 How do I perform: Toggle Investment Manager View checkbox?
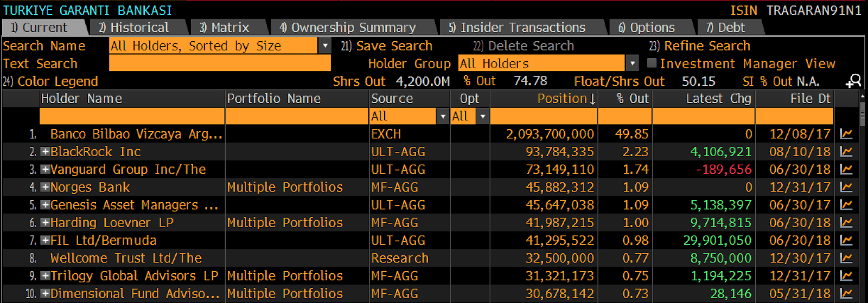click(x=652, y=63)
